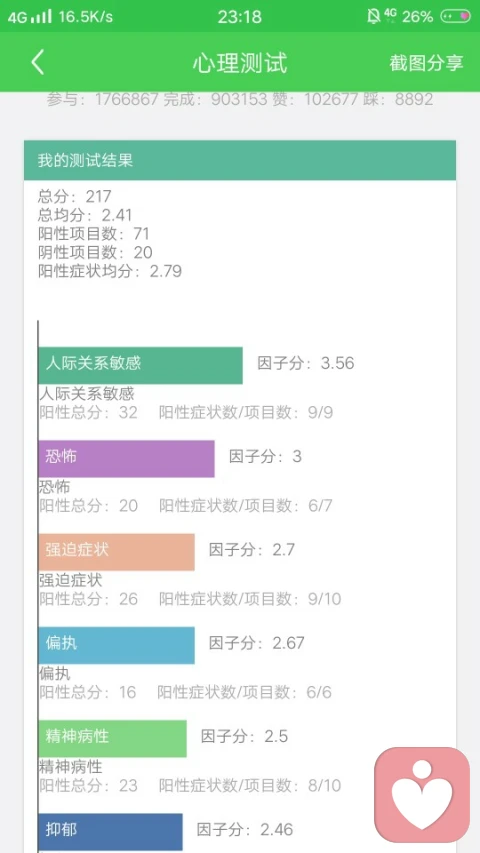The width and height of the screenshot is (480, 853).
Task: Tap the 总分: 217 total score line
Action: click(75, 196)
